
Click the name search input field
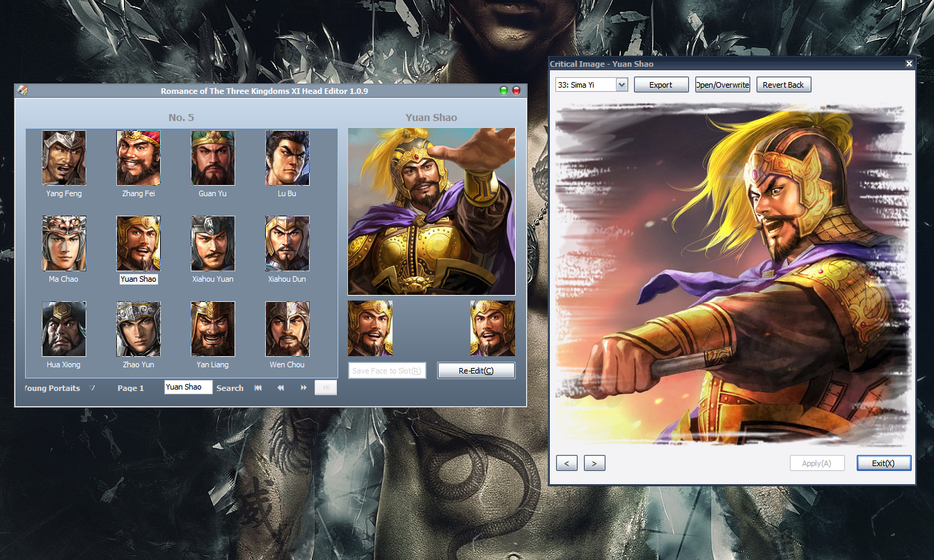click(189, 387)
